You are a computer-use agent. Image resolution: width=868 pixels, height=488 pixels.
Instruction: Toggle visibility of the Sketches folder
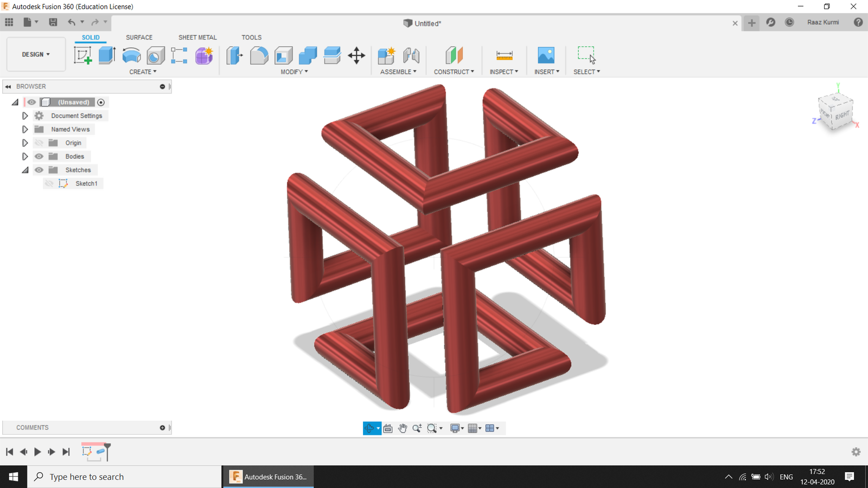(x=39, y=170)
